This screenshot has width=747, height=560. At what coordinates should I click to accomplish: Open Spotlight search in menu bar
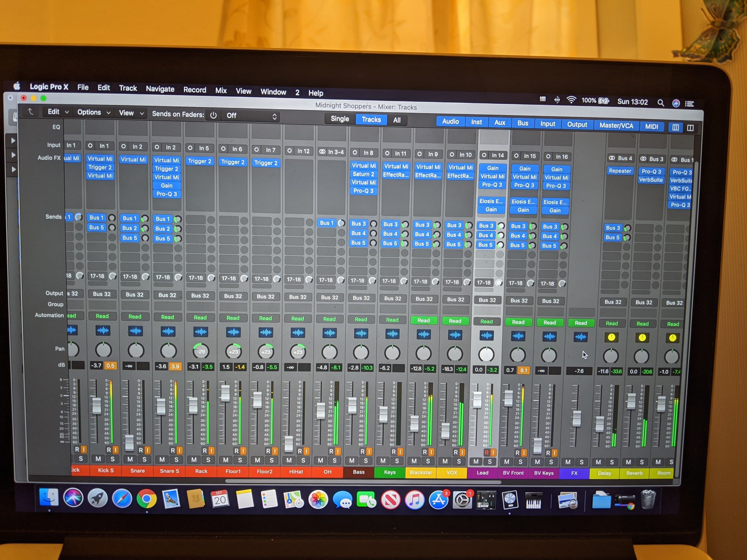pos(661,103)
